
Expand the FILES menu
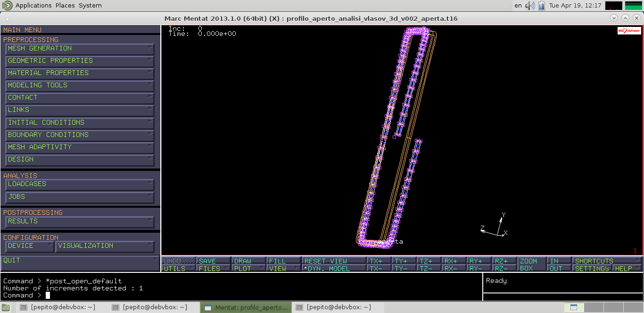[x=214, y=268]
